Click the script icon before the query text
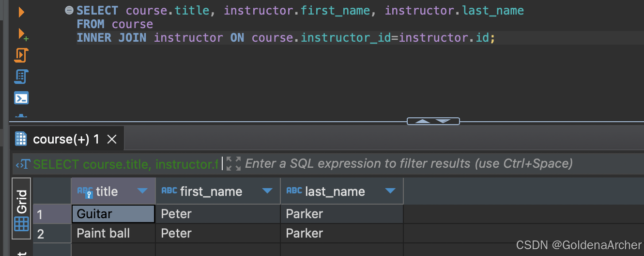Image resolution: width=644 pixels, height=256 pixels. 23,164
